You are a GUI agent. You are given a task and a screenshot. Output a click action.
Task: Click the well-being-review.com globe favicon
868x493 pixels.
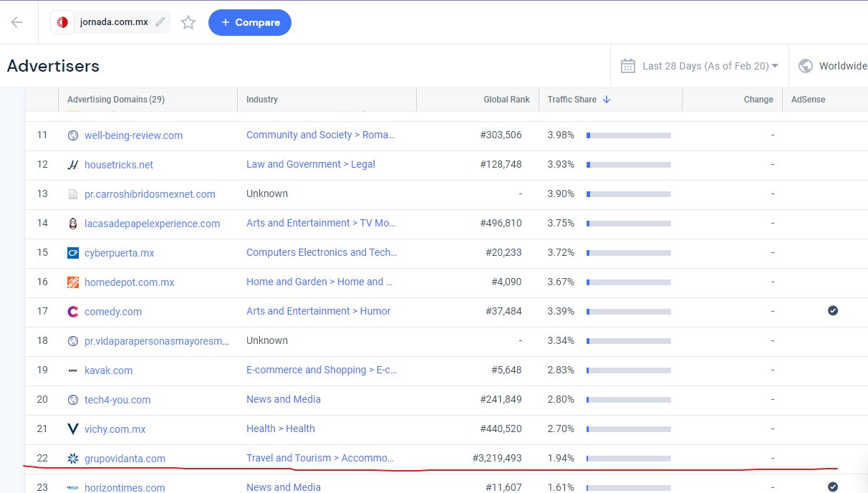pos(72,135)
